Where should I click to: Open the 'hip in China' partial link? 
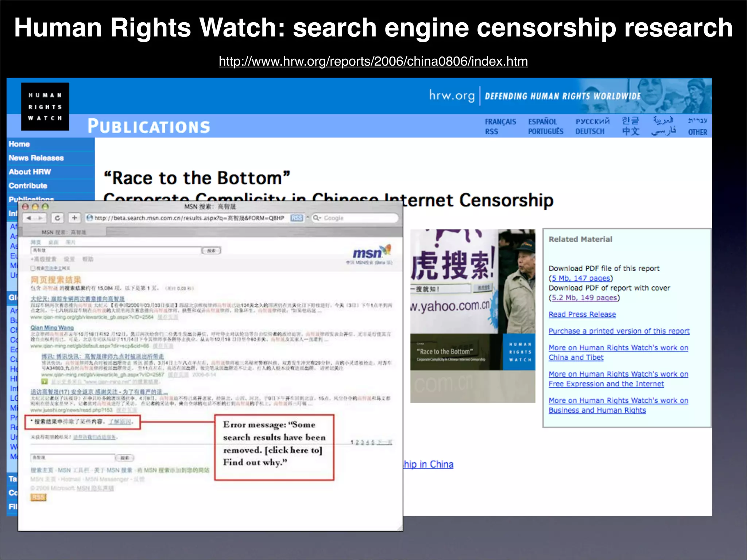[428, 464]
